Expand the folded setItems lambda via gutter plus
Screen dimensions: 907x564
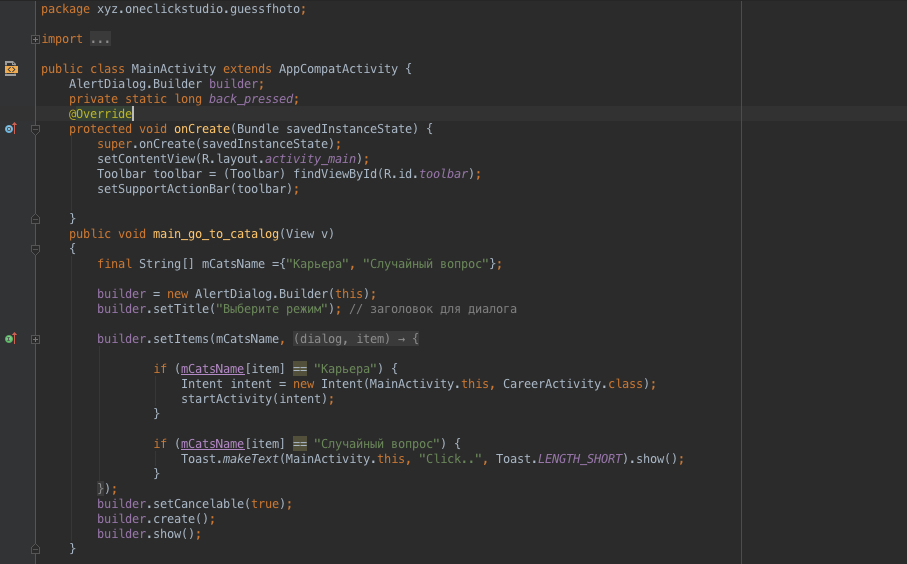click(35, 339)
